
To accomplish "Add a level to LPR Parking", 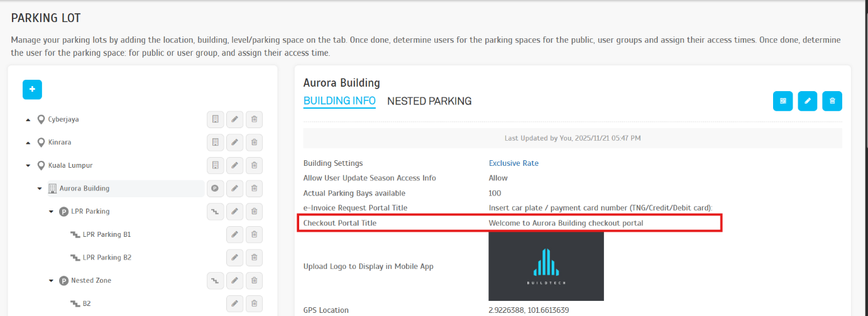I will (215, 212).
